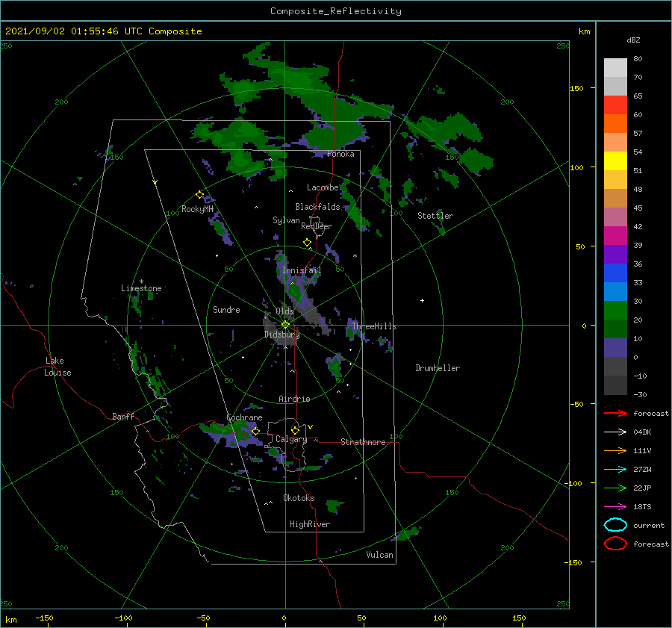Pick the 54 dBZ yellow color swatch
Viewport: 672px width, 628px height.
(615, 161)
